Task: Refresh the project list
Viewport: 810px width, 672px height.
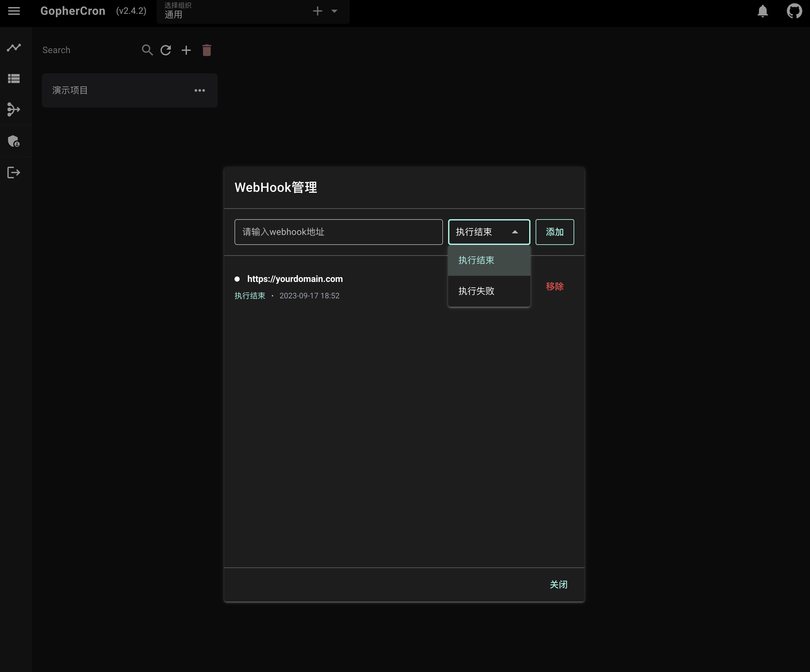Action: (x=166, y=50)
